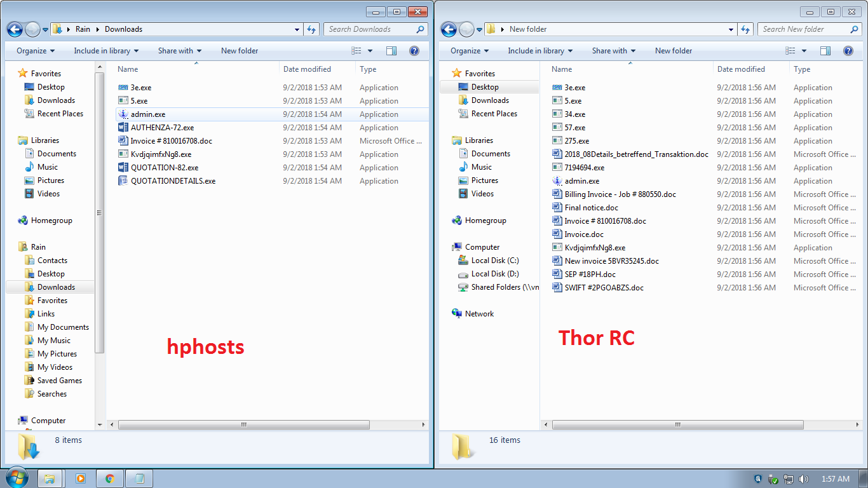Select the QUOTATION-82.exe file icon
868x488 pixels.
coord(123,168)
